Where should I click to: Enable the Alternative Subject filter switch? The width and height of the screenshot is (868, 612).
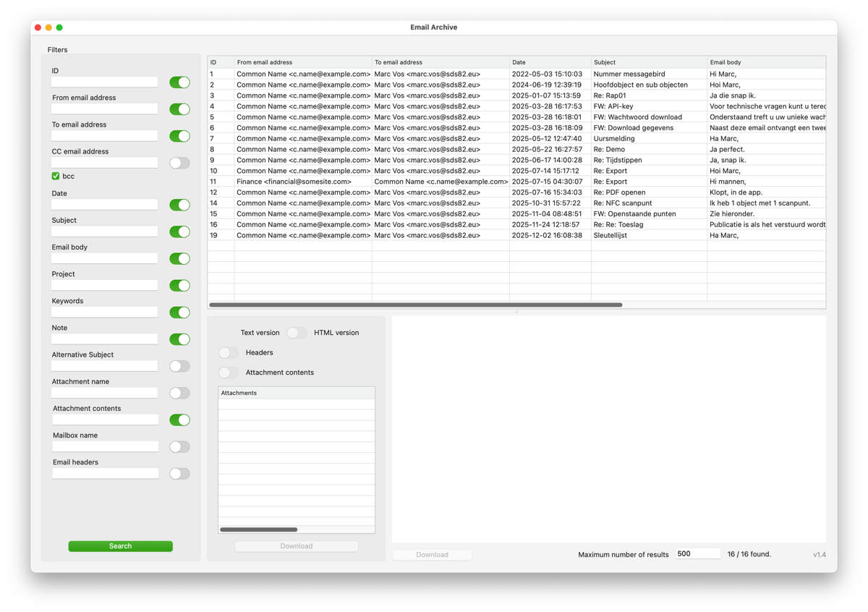(x=179, y=366)
